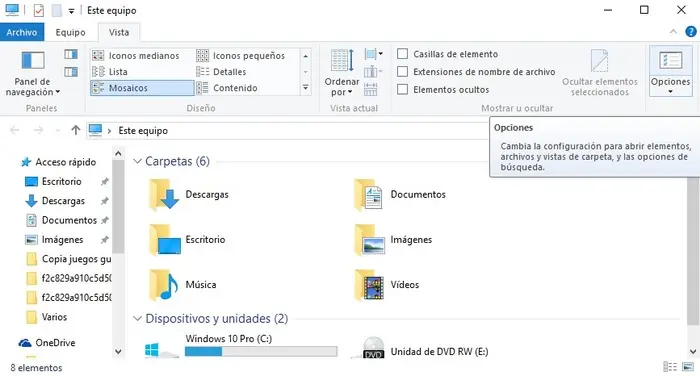Open the group-by dropdown icon
The width and height of the screenshot is (700, 376).
pyautogui.click(x=373, y=54)
